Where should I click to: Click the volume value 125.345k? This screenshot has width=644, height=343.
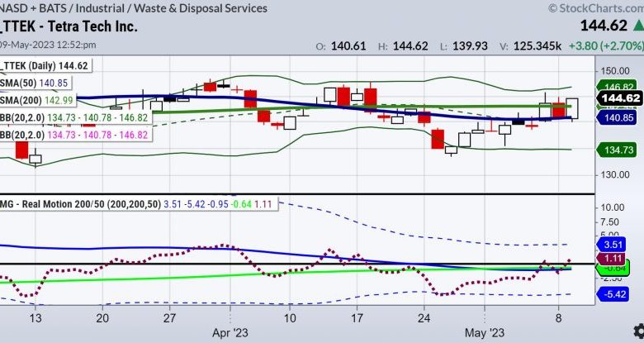pyautogui.click(x=537, y=45)
